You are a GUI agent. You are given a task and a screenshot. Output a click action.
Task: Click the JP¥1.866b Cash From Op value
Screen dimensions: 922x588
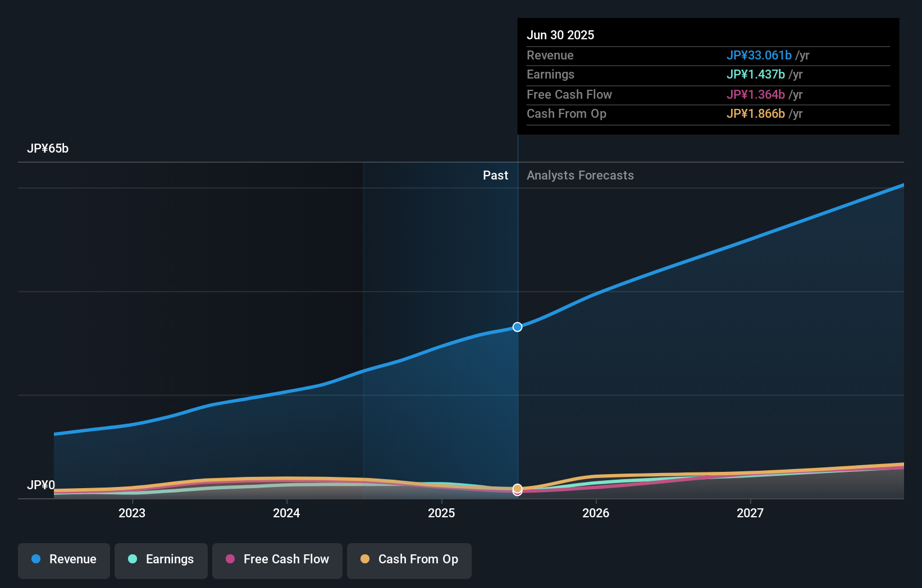point(756,114)
